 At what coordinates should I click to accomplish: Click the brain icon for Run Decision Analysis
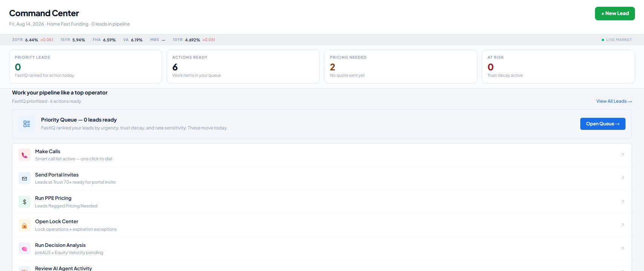point(25,249)
